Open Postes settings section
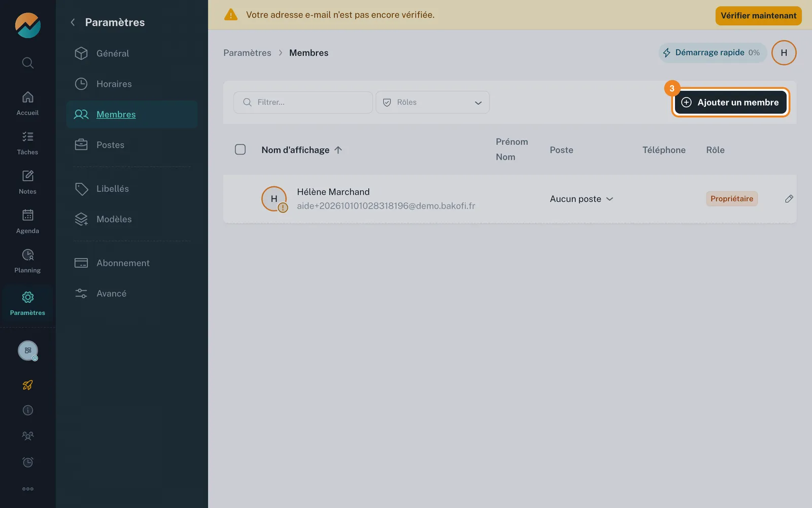This screenshot has width=812, height=508. (x=132, y=145)
